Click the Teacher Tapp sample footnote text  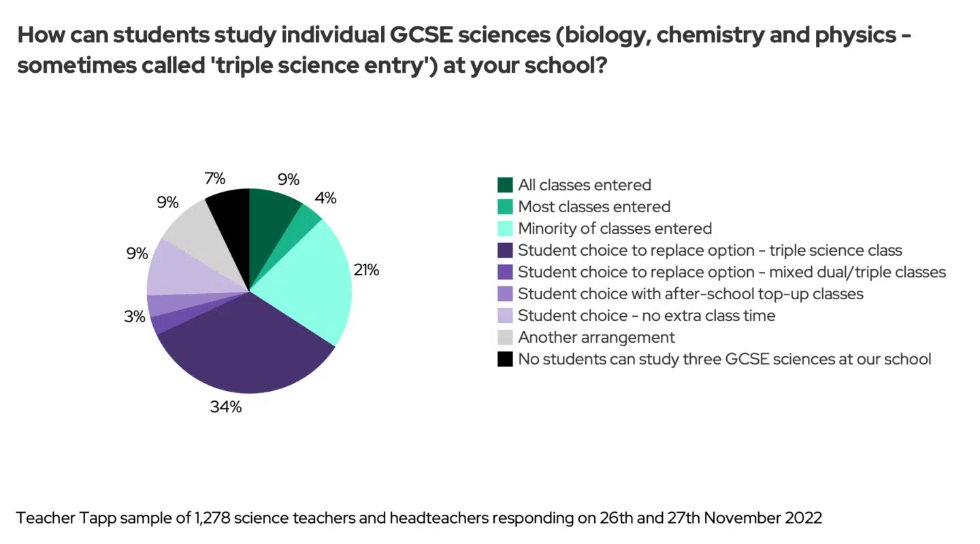click(x=419, y=518)
